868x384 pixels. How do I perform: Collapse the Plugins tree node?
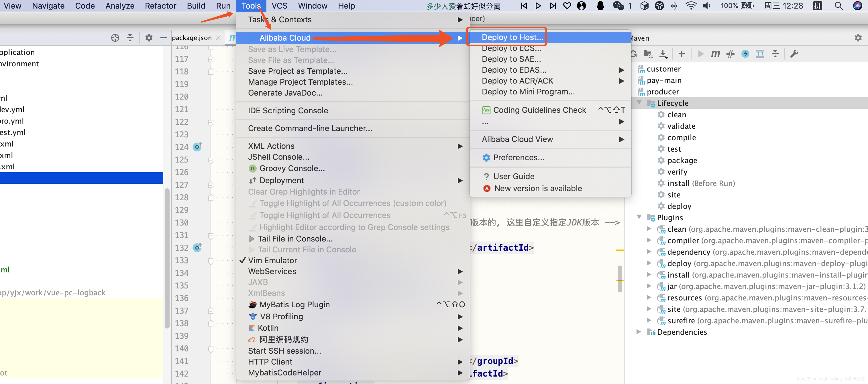(639, 217)
